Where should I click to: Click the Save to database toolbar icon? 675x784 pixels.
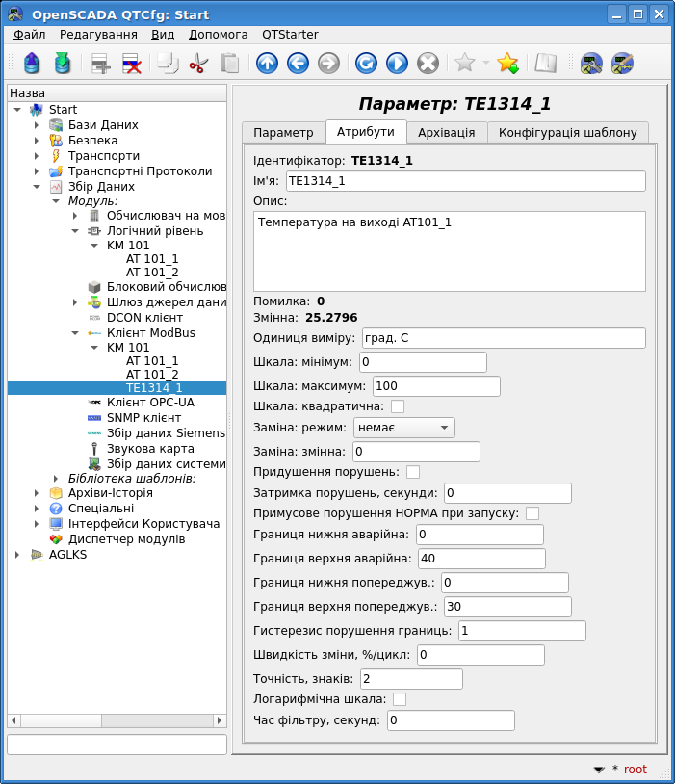click(63, 64)
